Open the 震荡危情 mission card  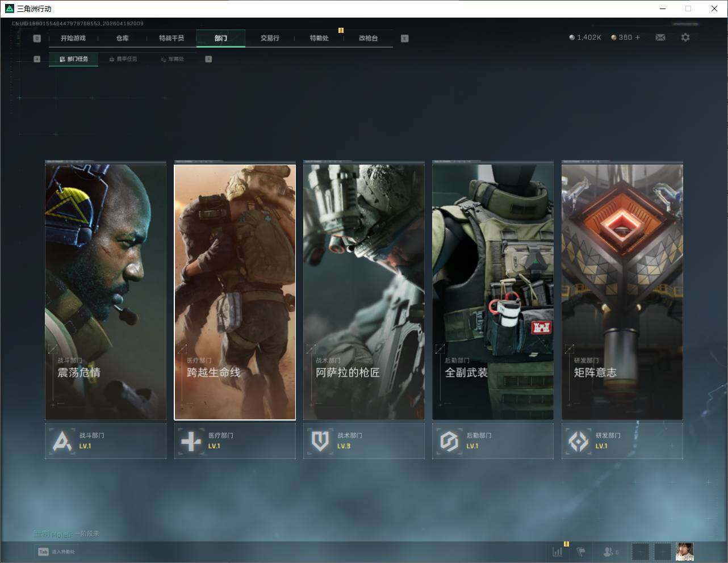pyautogui.click(x=106, y=292)
